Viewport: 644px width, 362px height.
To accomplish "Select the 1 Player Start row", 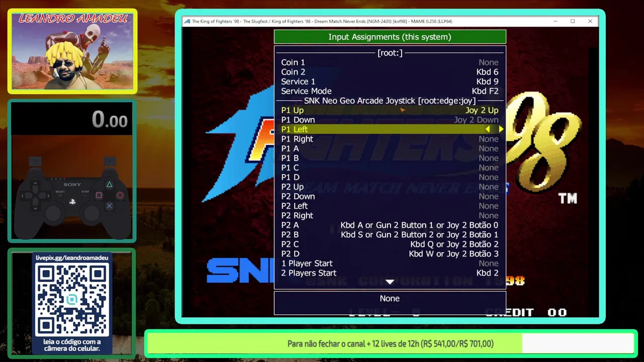I will 390,263.
